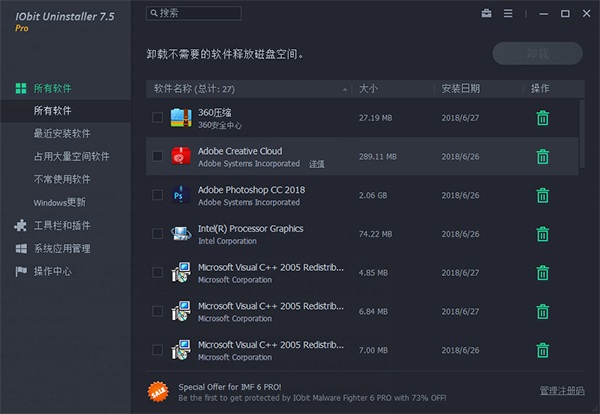Image resolution: width=600 pixels, height=414 pixels.
Task: Open the toolbox briefcase icon
Action: (x=486, y=13)
